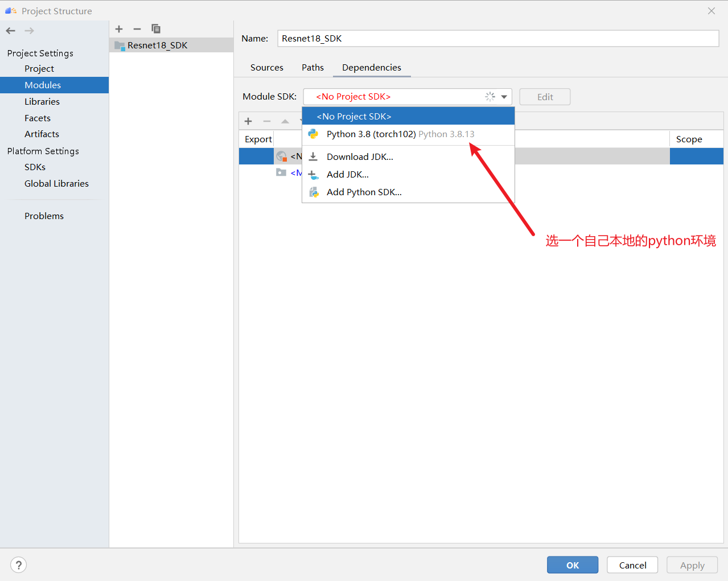Copy the selected module icon
The height and width of the screenshot is (581, 728).
coord(156,28)
